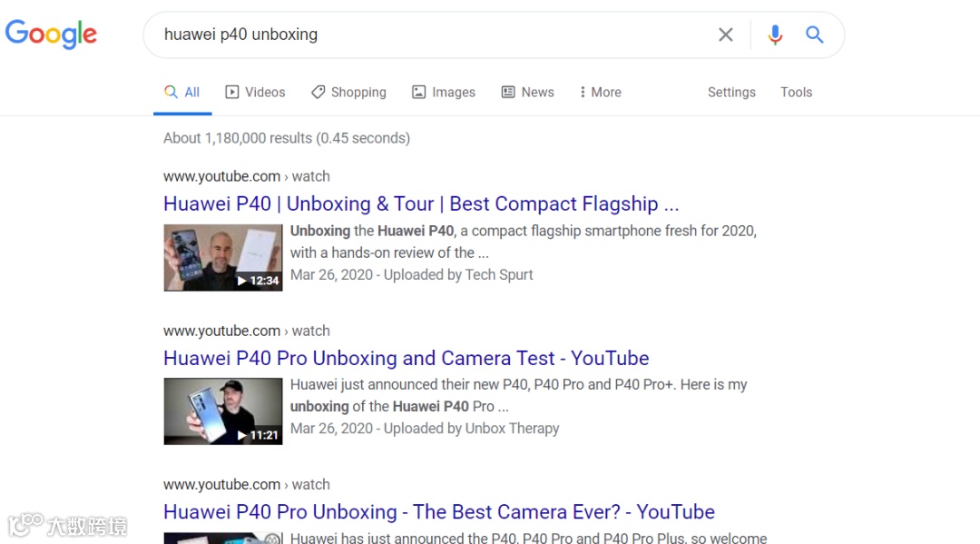Expand the More search categories menu

pyautogui.click(x=599, y=92)
